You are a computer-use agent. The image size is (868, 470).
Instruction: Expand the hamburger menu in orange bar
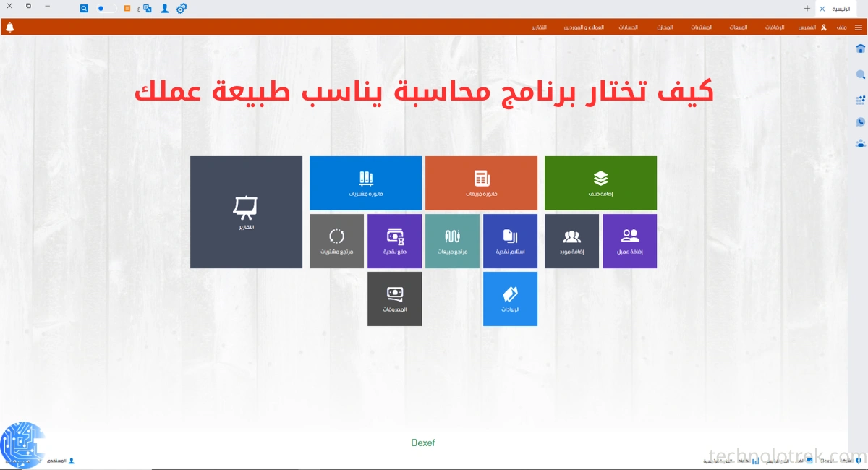tap(858, 27)
